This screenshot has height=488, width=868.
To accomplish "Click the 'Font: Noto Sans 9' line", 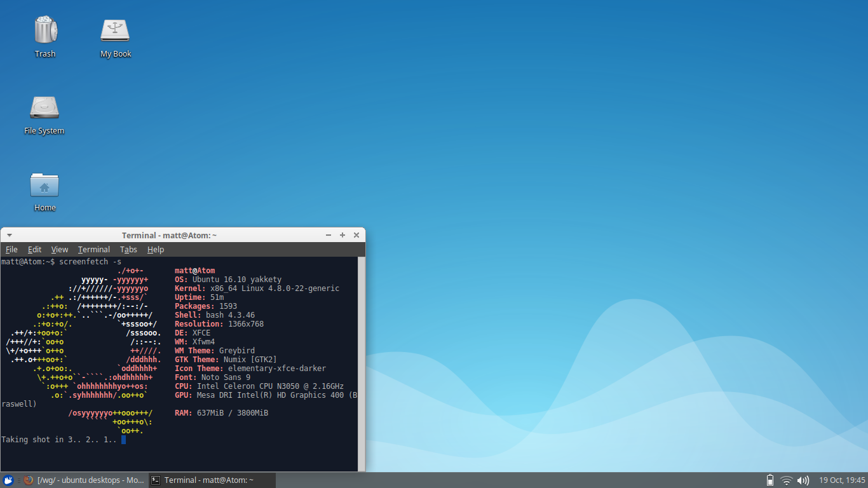I will point(212,377).
